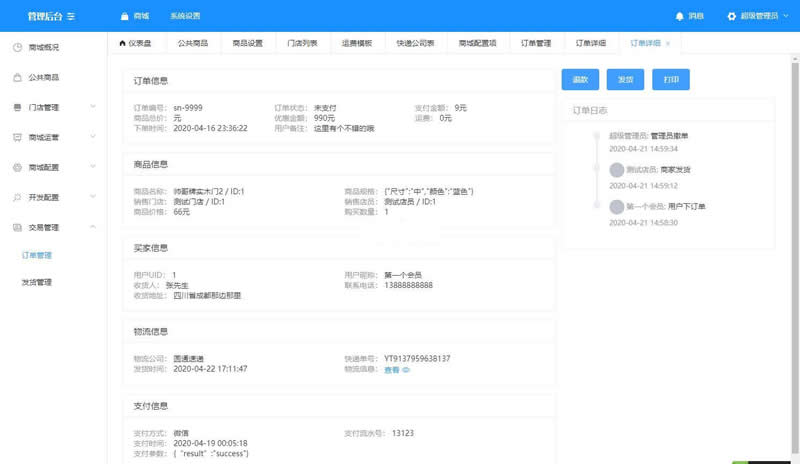Click the 商城配置 gear icon in sidebar

tap(18, 167)
